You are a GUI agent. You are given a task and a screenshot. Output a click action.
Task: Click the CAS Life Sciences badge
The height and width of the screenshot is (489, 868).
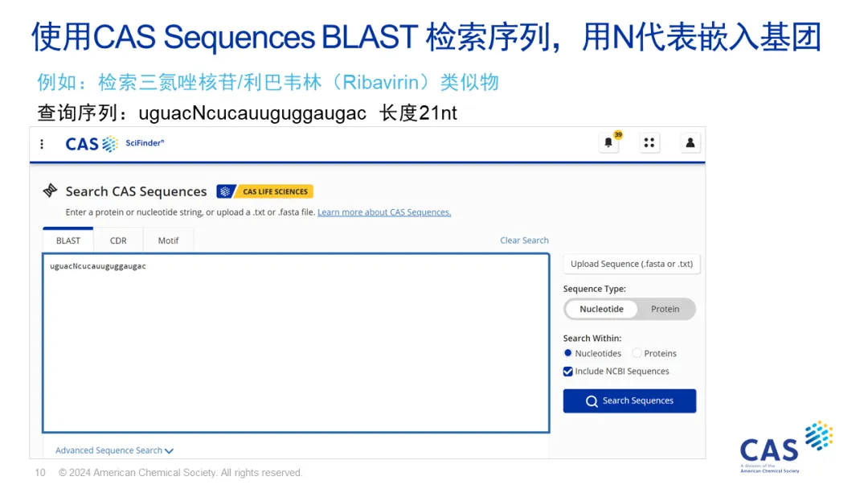coord(265,191)
